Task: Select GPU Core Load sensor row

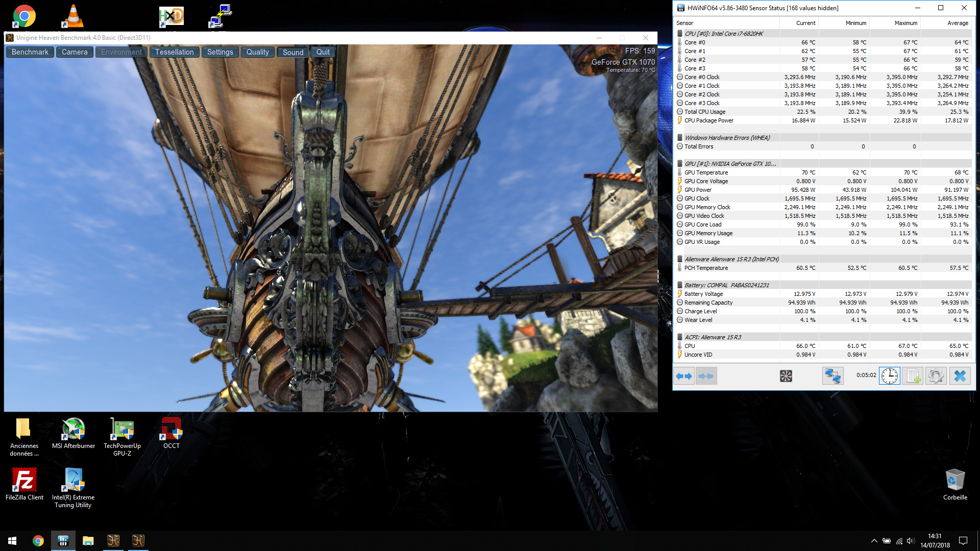Action: [x=823, y=224]
